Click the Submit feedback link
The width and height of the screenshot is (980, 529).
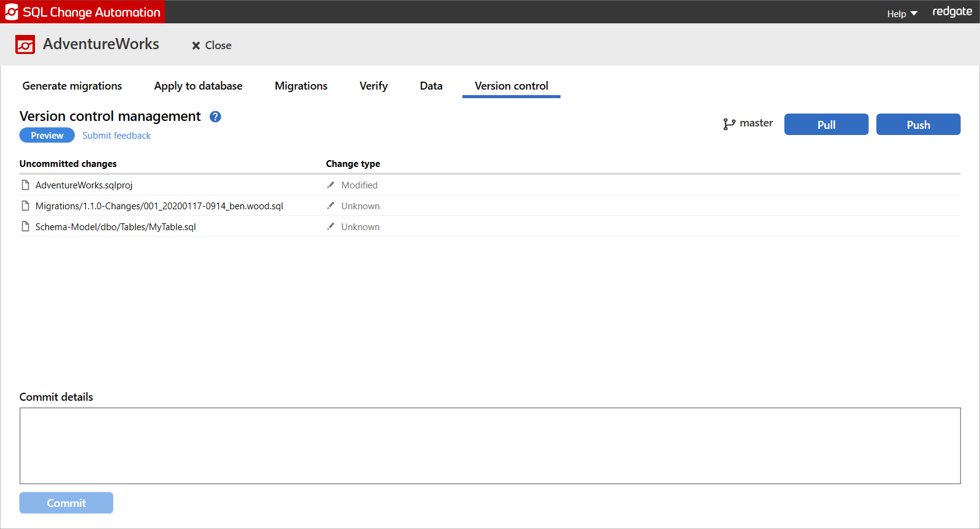pos(117,136)
